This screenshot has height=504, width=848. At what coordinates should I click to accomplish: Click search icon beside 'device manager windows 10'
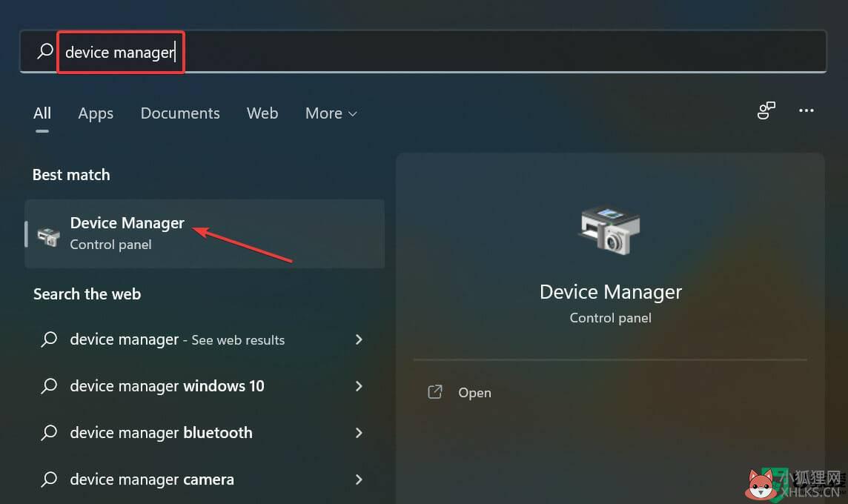tap(49, 386)
